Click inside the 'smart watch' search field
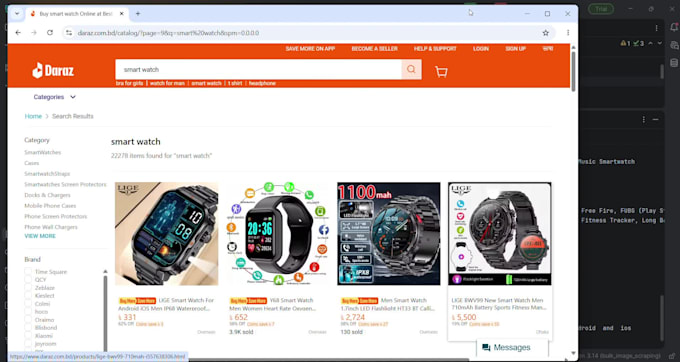The width and height of the screenshot is (680, 362). coord(258,69)
